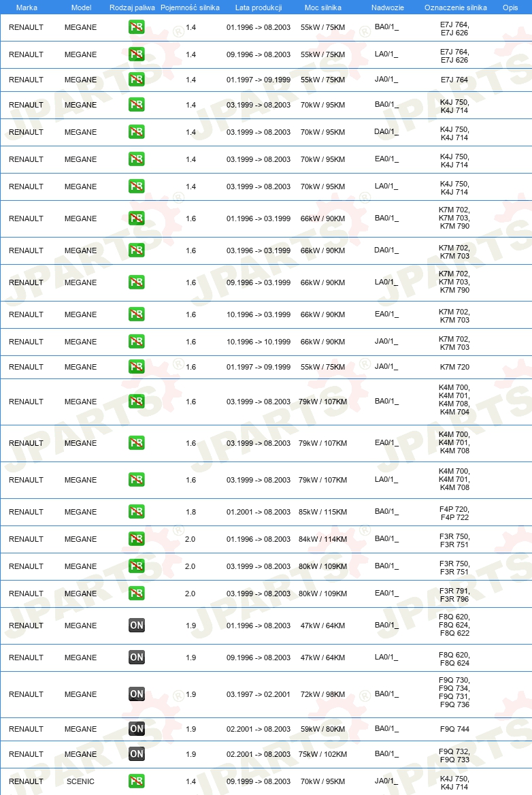Select the 85kW / 115KM power cell
Viewport: 532px width, 795px height.
322,512
